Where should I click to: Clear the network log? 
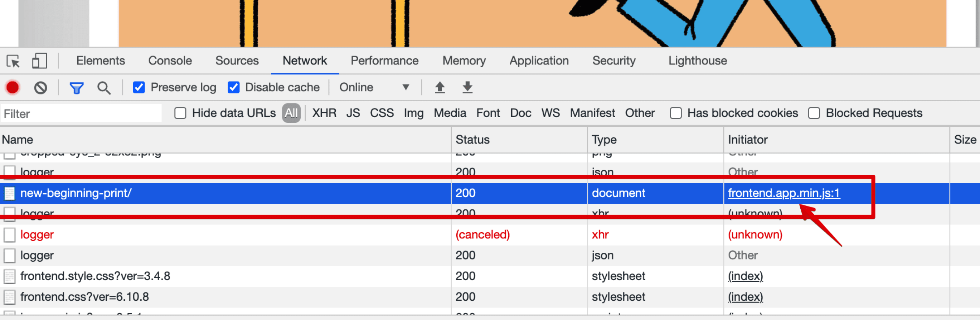[x=40, y=87]
